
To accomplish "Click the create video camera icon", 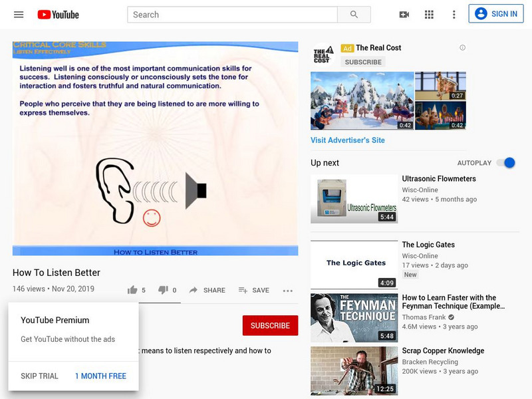I will point(404,15).
